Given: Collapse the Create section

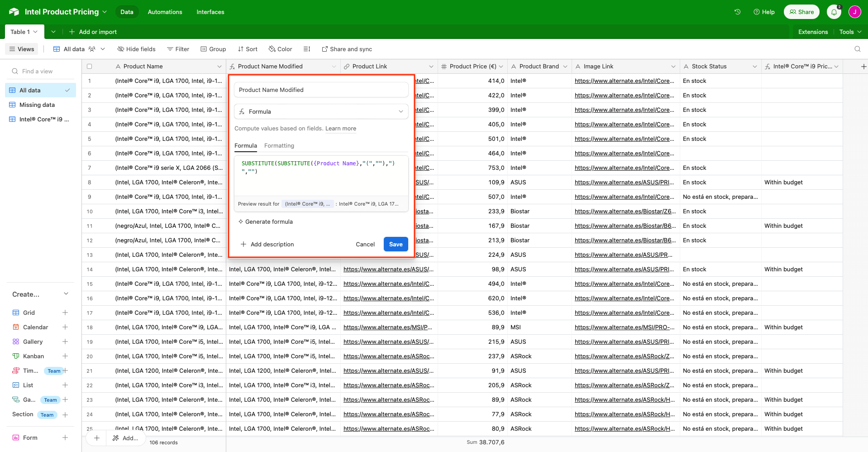Looking at the screenshot, I should (66, 294).
